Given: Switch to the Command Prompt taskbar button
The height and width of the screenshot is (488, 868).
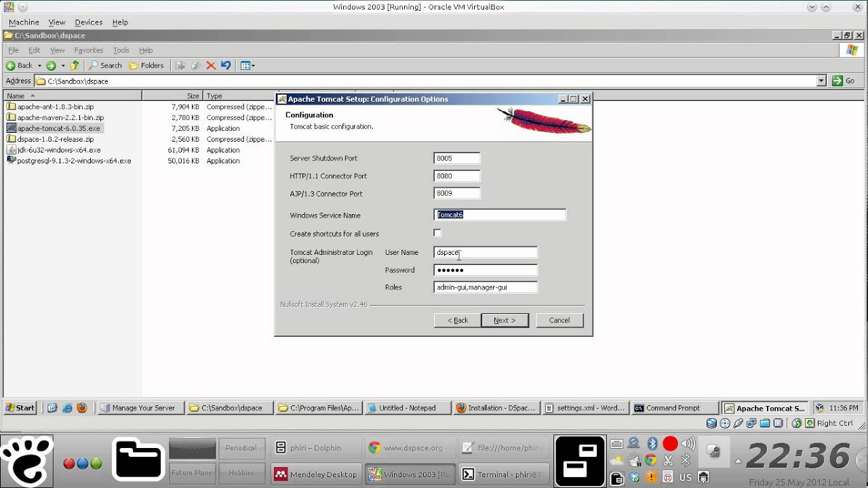Looking at the screenshot, I should (x=675, y=408).
